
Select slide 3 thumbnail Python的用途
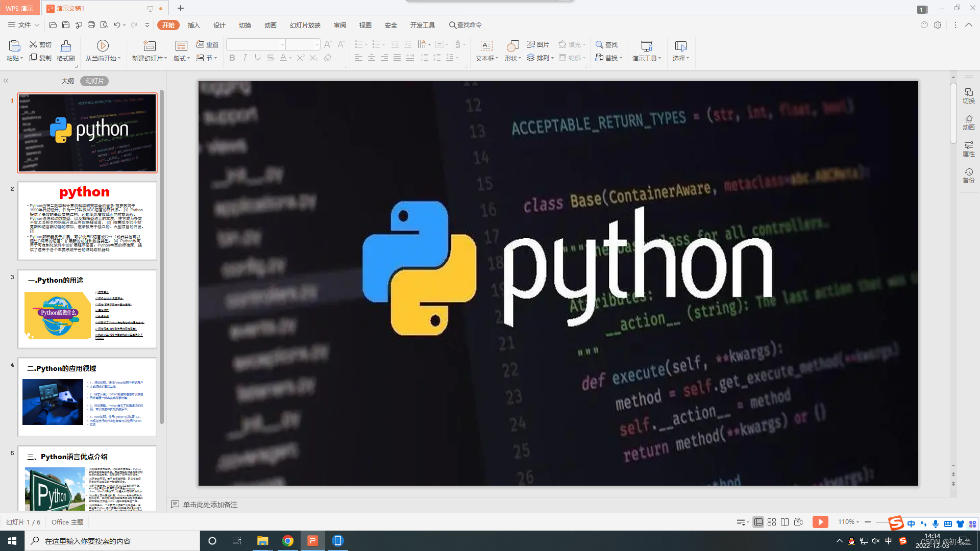(87, 309)
